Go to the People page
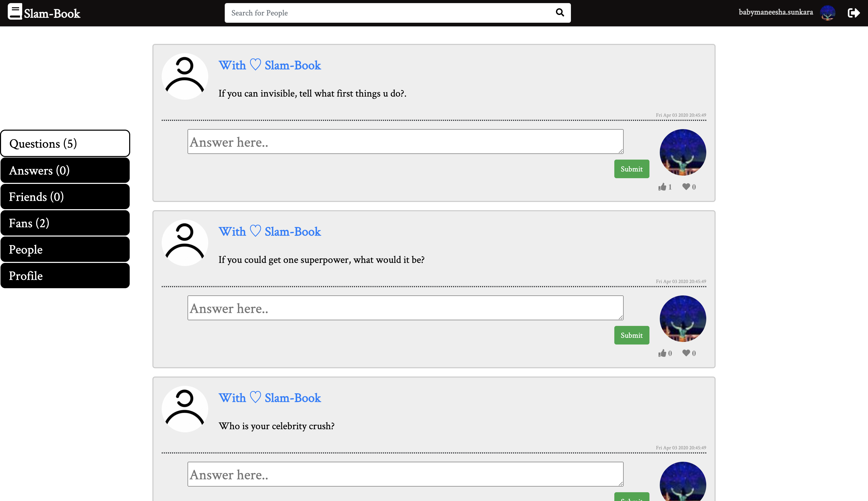This screenshot has width=868, height=501. click(65, 249)
